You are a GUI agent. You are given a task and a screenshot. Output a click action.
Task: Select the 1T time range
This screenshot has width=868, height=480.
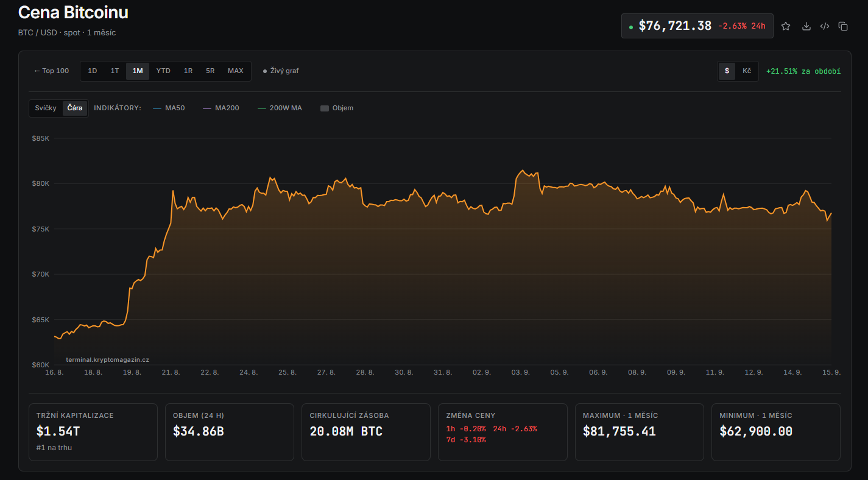point(115,71)
